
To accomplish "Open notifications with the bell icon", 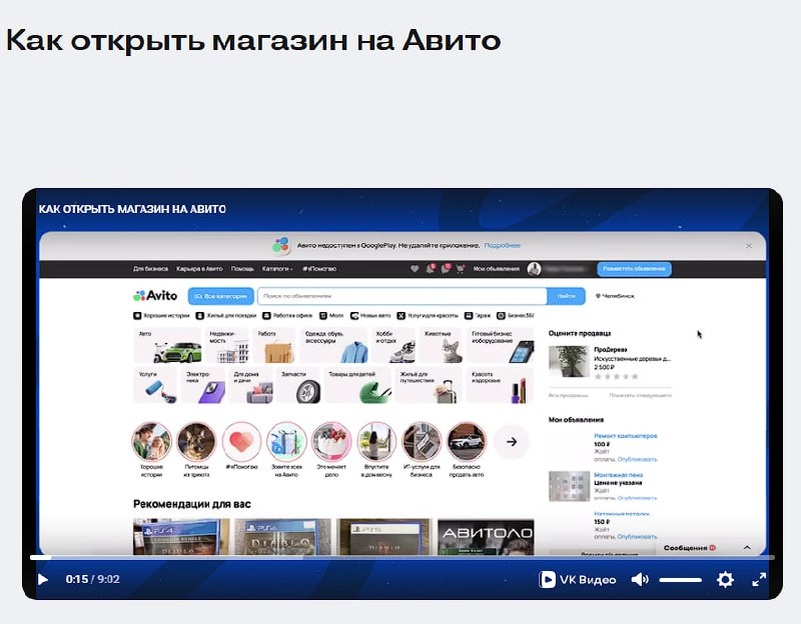I will [x=430, y=268].
